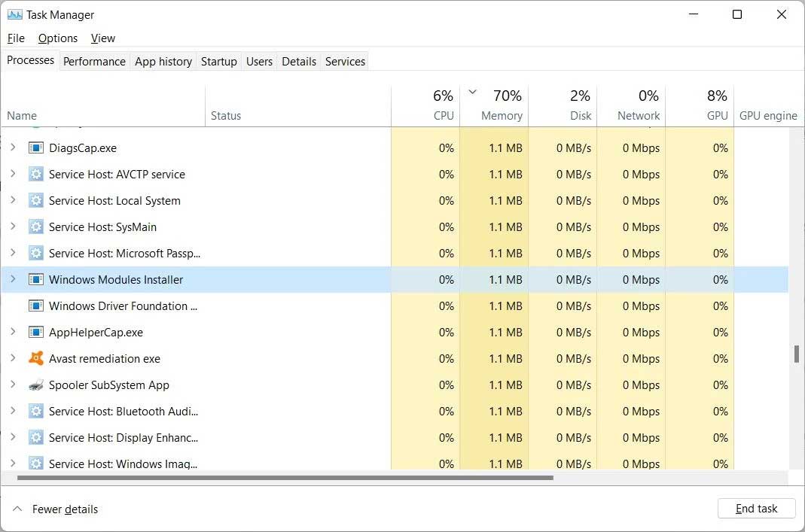
Task: Click the AppHelperCap.exe icon
Action: (35, 332)
